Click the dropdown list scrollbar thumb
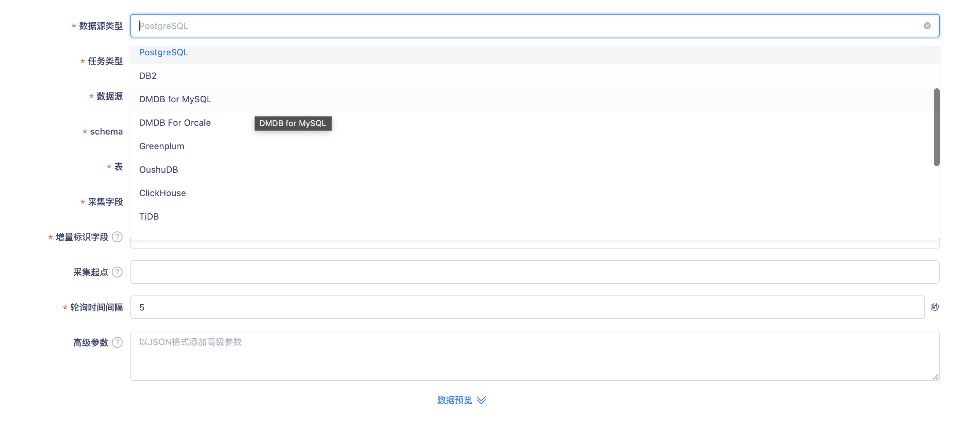The image size is (980, 426). (x=936, y=127)
